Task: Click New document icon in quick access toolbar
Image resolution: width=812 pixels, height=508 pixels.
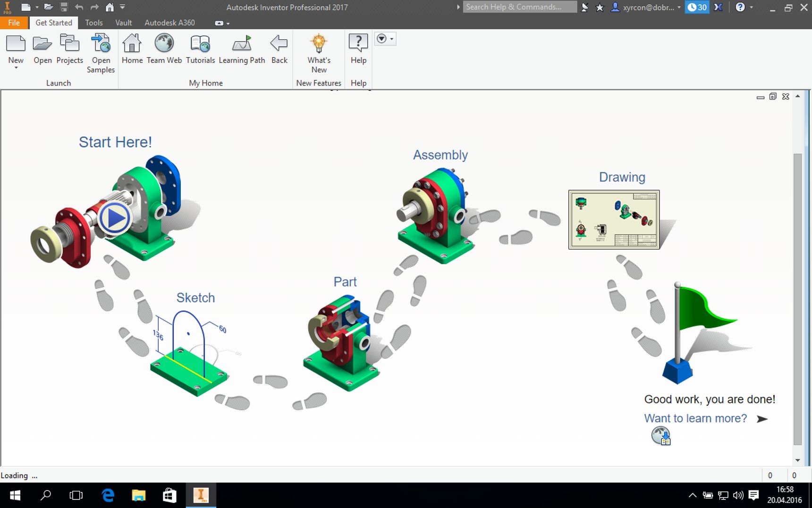Action: click(26, 7)
